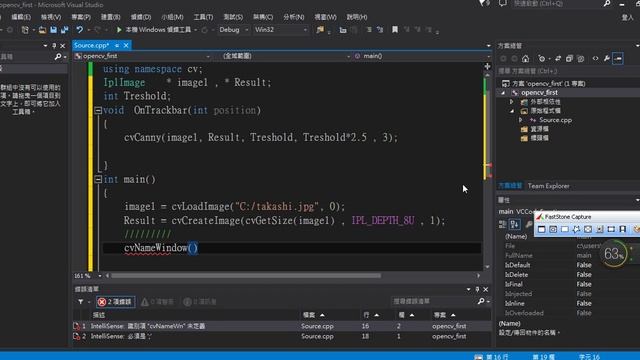Image resolution: width=640 pixels, height=360 pixels.
Task: Click the Solution Explorer search field
Action: [567, 71]
